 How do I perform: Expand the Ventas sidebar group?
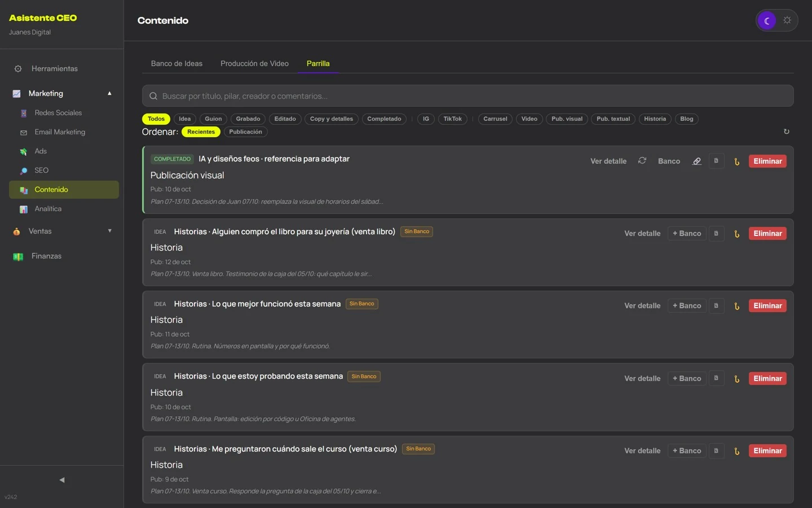(109, 231)
